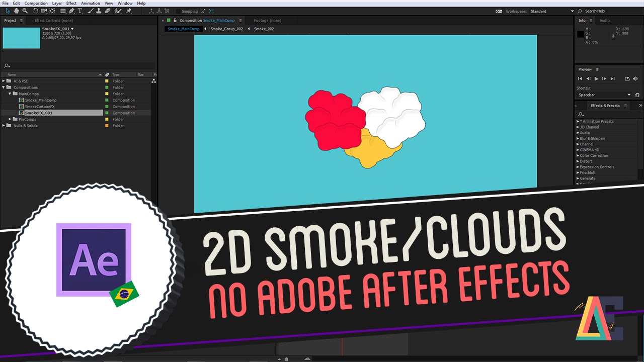Click the Preview loop options icon

627,78
